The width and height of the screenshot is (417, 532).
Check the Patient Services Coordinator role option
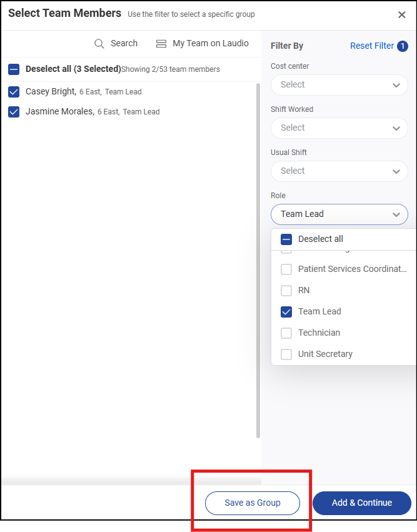click(x=286, y=269)
